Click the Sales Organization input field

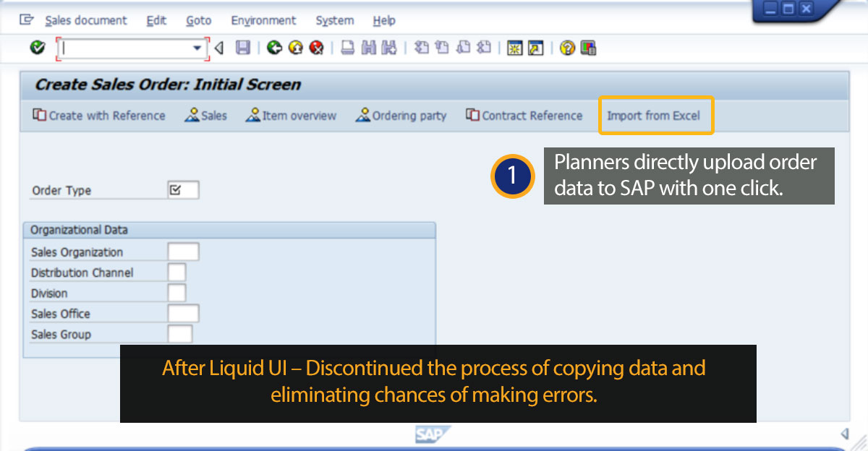[183, 252]
